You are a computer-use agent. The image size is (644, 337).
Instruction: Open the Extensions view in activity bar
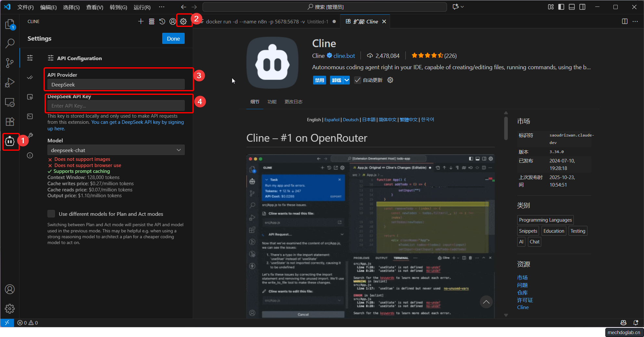point(10,122)
